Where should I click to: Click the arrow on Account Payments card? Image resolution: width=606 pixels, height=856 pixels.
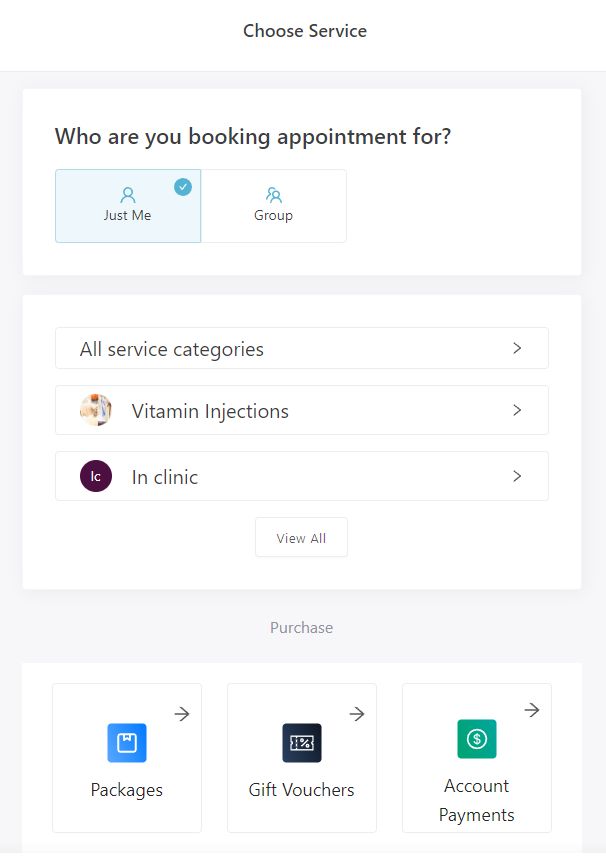(532, 710)
